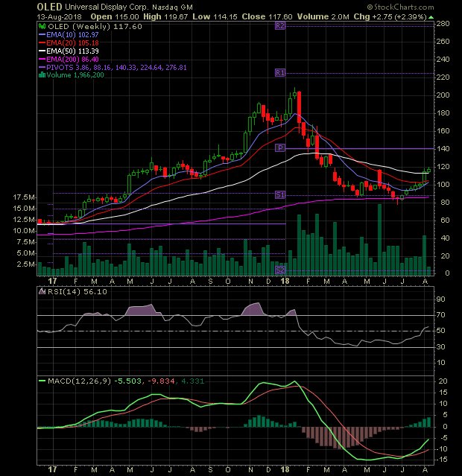The image size is (462, 476).
Task: Click the EMA(200) 86.40 legend text
Action: coord(72,59)
